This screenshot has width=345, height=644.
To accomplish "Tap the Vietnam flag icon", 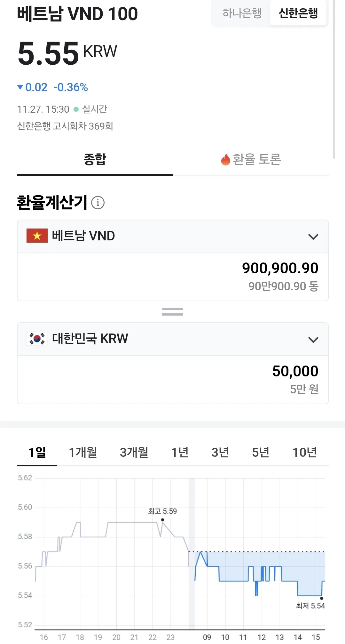I will click(x=37, y=236).
